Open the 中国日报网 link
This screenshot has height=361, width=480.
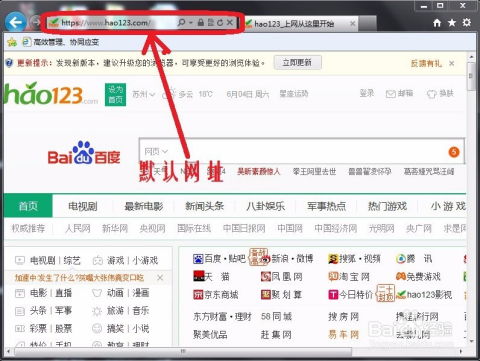pyautogui.click(x=244, y=228)
